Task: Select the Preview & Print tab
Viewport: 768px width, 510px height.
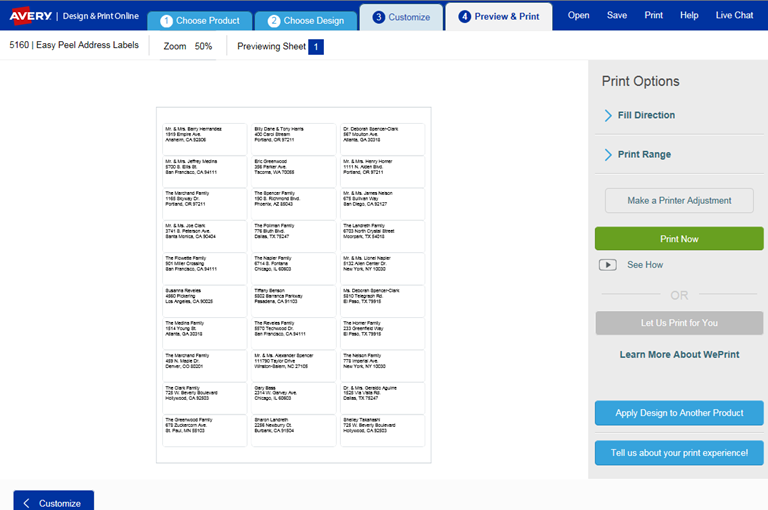Action: [x=499, y=17]
